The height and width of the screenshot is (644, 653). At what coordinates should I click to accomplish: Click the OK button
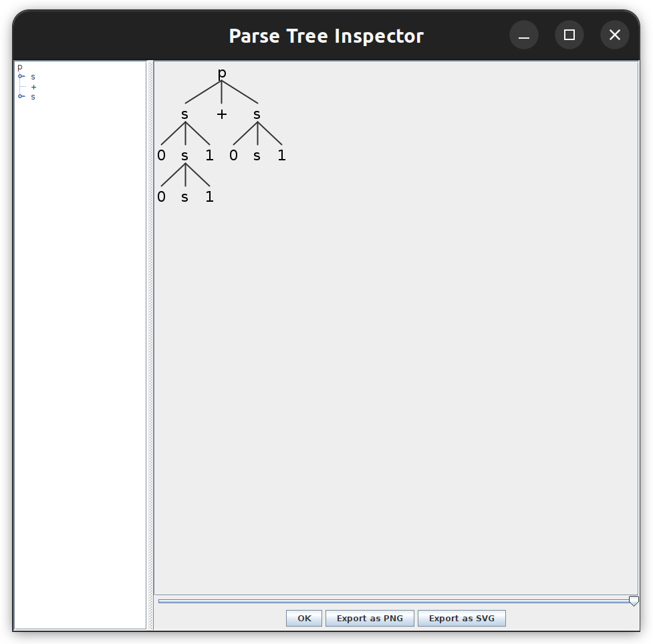pyautogui.click(x=304, y=618)
